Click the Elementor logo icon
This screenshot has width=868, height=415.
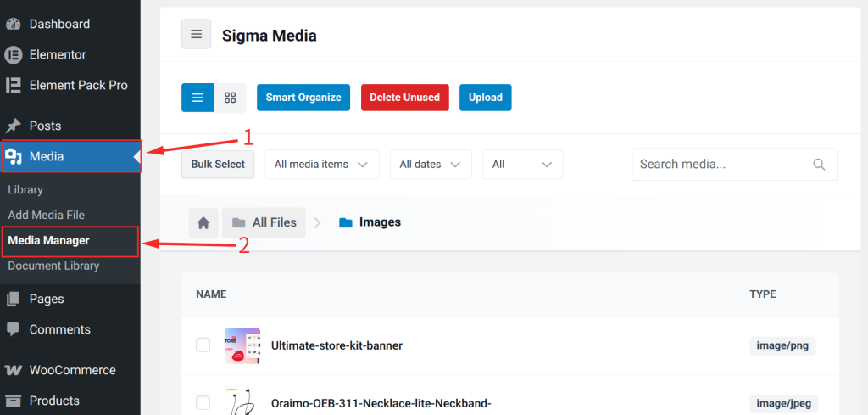[x=13, y=55]
